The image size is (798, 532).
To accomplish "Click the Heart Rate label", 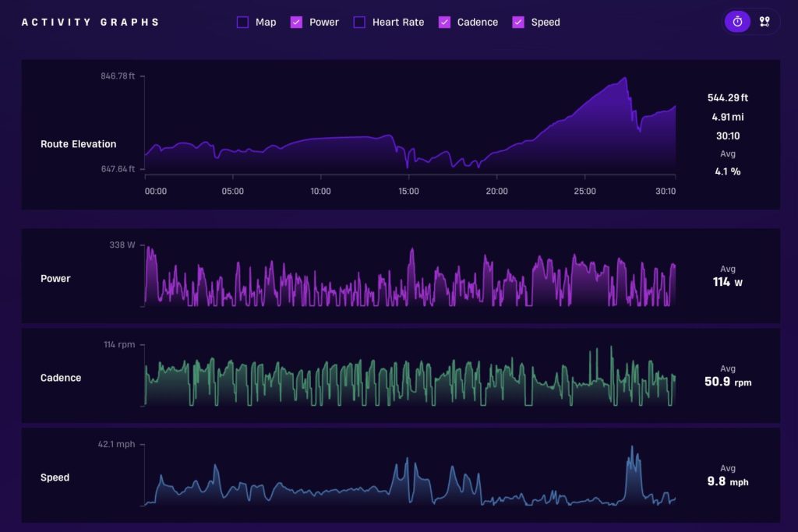I will pyautogui.click(x=398, y=23).
